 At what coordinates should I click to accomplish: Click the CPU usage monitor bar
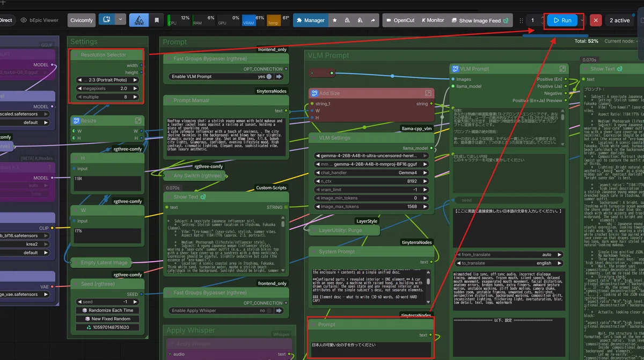pos(178,20)
